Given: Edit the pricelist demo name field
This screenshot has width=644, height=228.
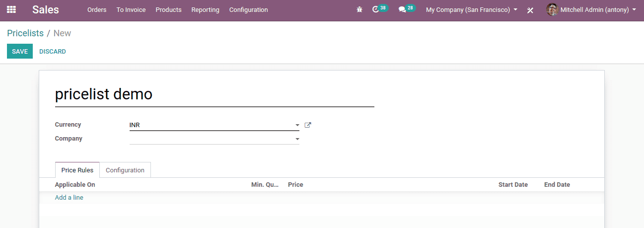Looking at the screenshot, I should click(x=215, y=94).
